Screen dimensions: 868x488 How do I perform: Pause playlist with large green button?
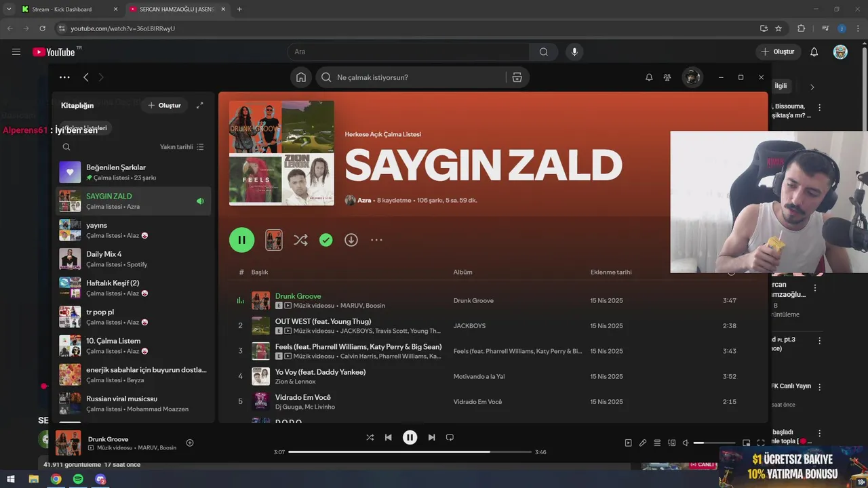242,240
